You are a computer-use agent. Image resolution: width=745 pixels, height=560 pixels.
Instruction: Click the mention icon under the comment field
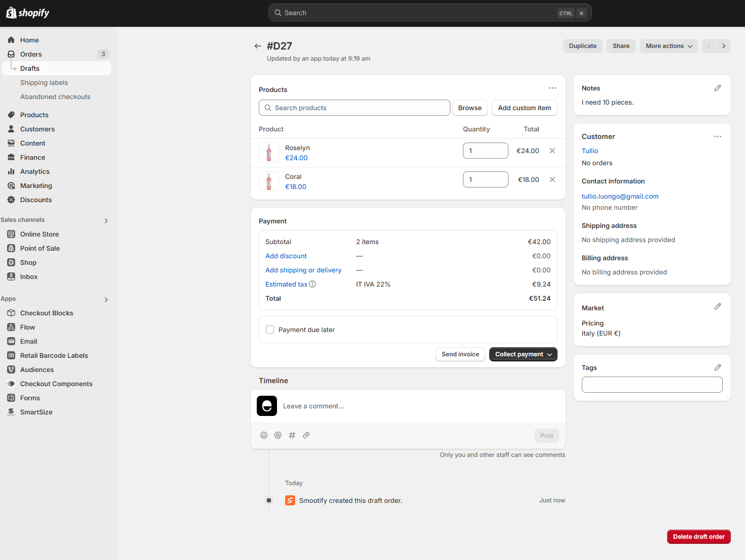click(x=277, y=435)
